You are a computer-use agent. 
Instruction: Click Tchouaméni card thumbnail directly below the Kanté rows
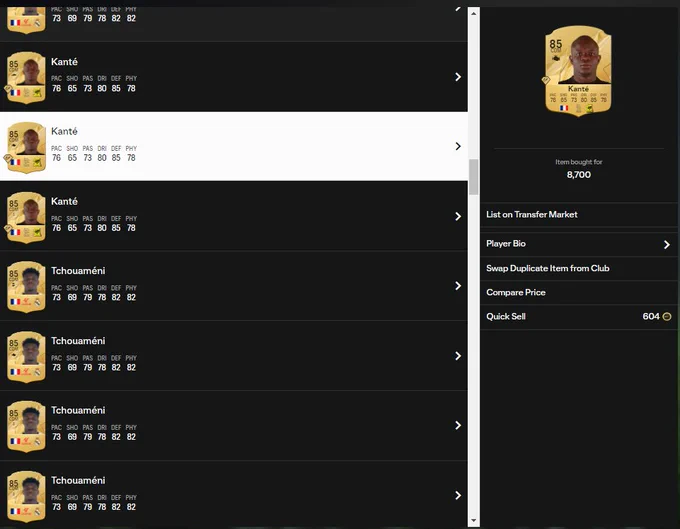26,287
